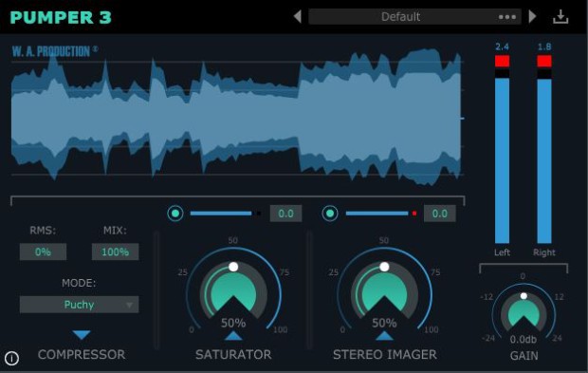Image resolution: width=588 pixels, height=373 pixels.
Task: Click the Left meter peak value 2.4
Action: click(x=502, y=47)
